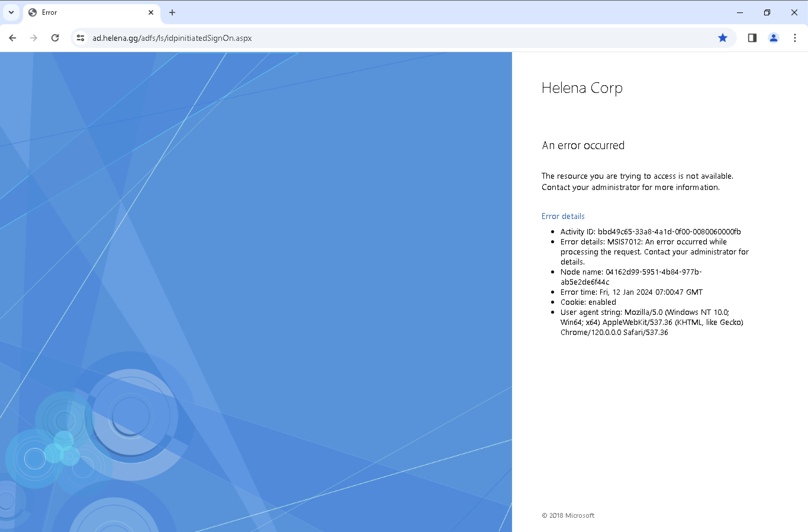Expand the tab search dropdown chevron

11,12
